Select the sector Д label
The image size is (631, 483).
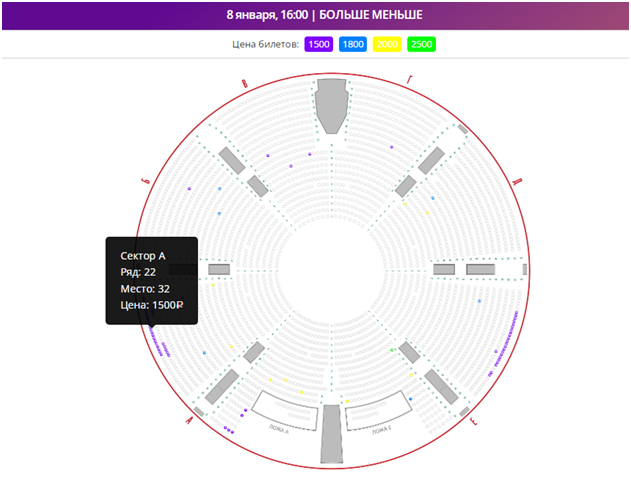coord(516,182)
